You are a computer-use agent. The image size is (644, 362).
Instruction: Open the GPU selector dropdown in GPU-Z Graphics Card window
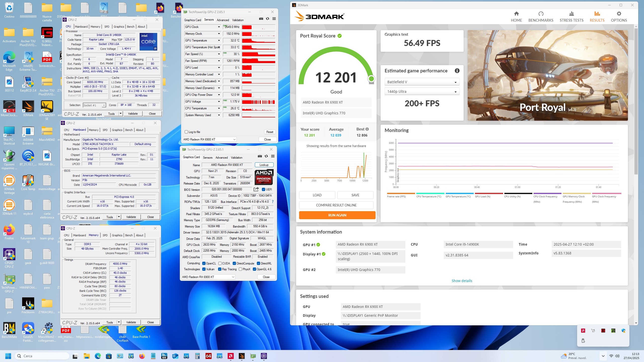coord(208,277)
